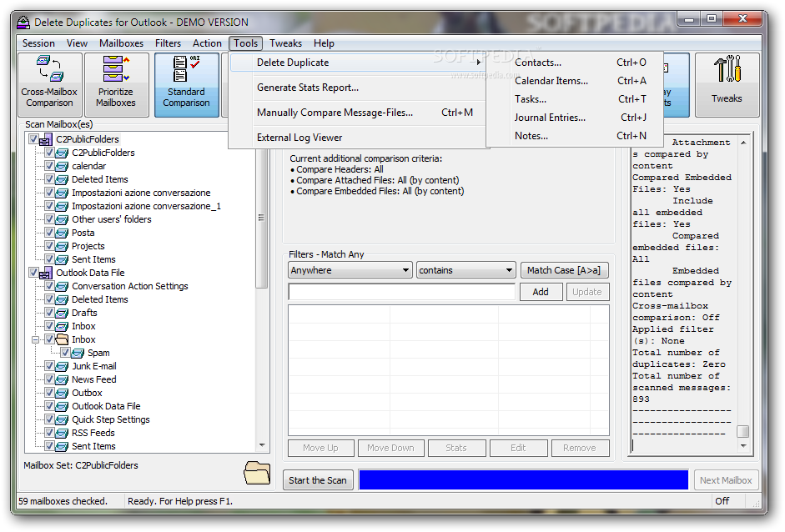The height and width of the screenshot is (532, 785).
Task: Select Journal Entries from the submenu
Action: click(575, 118)
